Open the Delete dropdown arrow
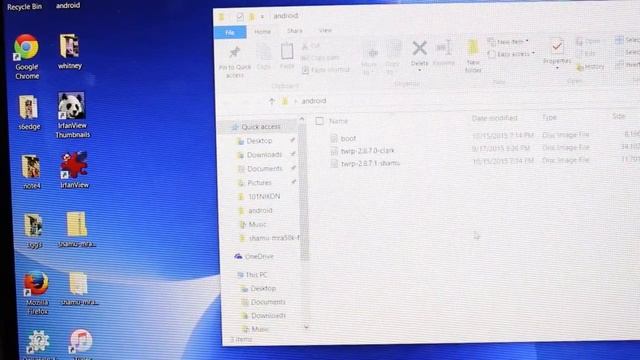Screen dimensions: 640x360 click(419, 71)
